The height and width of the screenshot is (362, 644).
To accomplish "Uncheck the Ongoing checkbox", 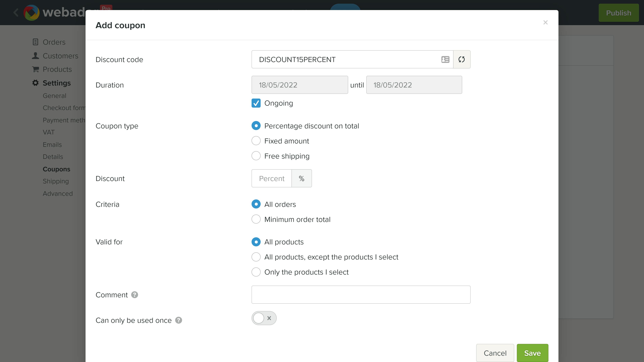I will click(x=256, y=103).
